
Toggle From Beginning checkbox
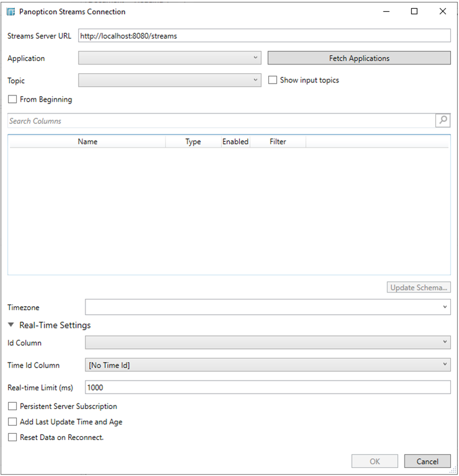pyautogui.click(x=12, y=99)
